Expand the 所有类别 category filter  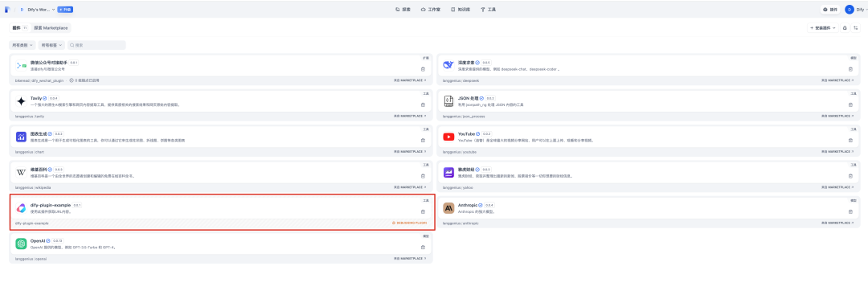pos(23,45)
